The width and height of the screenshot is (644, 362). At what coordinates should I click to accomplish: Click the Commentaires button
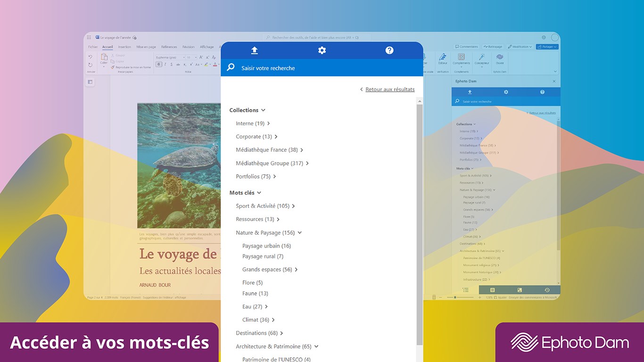click(x=467, y=47)
